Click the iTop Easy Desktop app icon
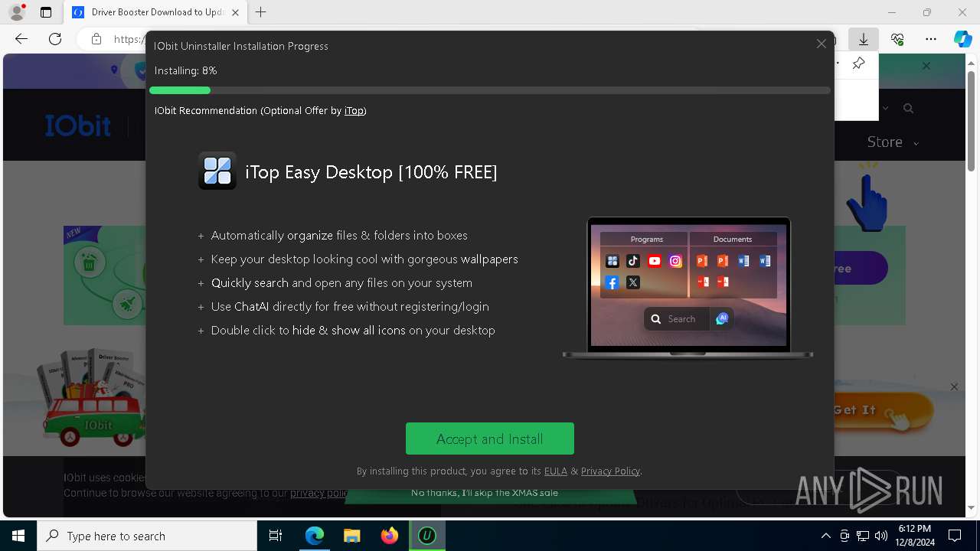 tap(217, 171)
